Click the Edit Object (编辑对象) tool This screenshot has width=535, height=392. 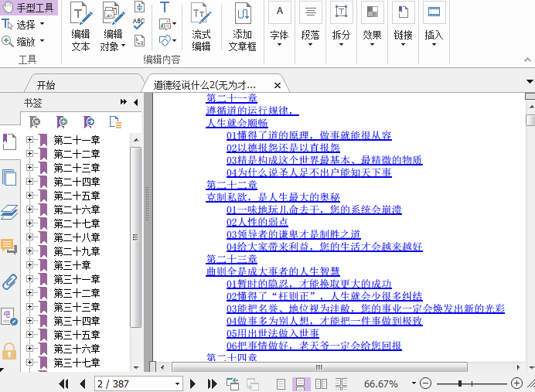tap(113, 26)
